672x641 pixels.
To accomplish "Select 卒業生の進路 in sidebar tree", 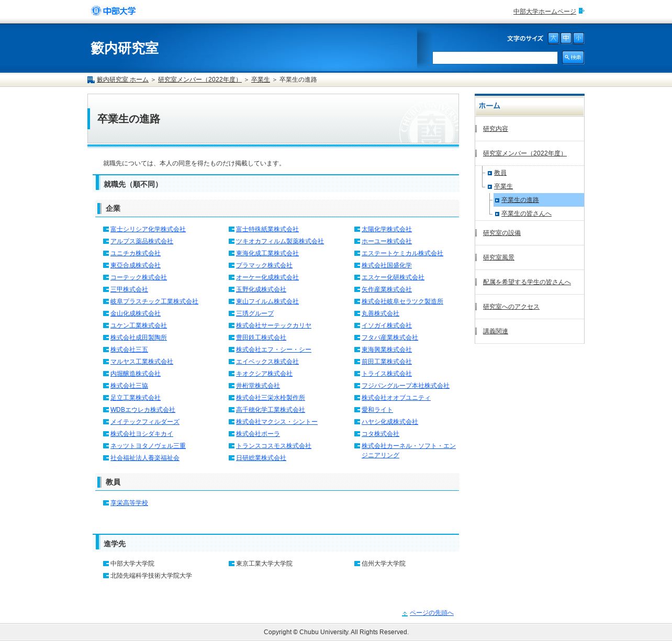I will pyautogui.click(x=520, y=200).
